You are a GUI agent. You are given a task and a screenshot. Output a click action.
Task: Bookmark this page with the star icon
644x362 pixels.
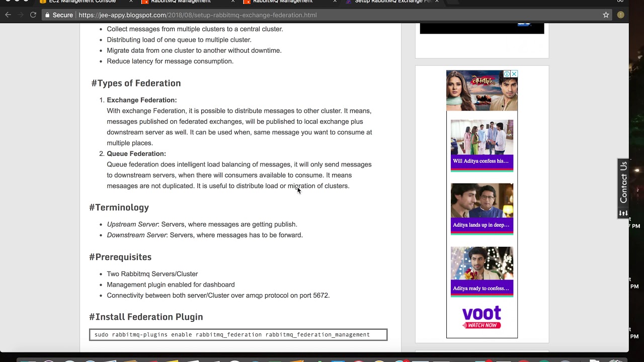(x=606, y=15)
